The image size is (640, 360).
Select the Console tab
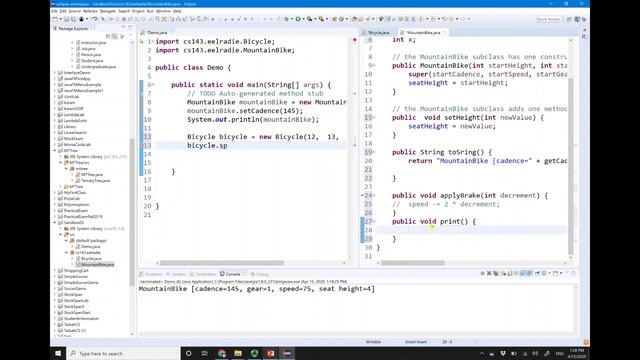click(233, 274)
